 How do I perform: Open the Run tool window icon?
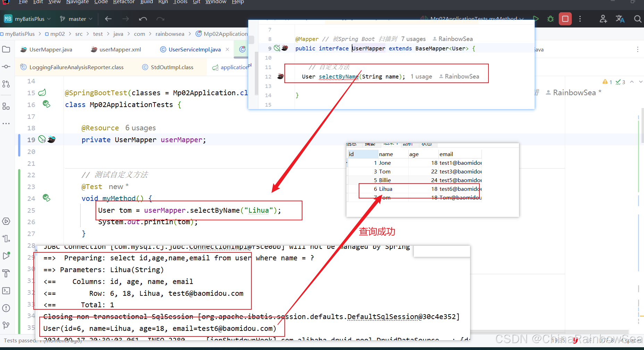tap(6, 256)
